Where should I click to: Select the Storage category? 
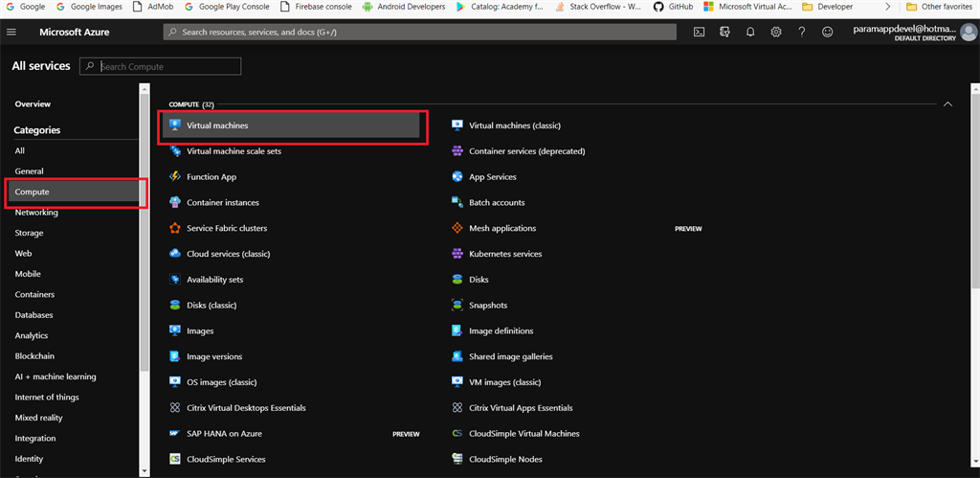30,233
